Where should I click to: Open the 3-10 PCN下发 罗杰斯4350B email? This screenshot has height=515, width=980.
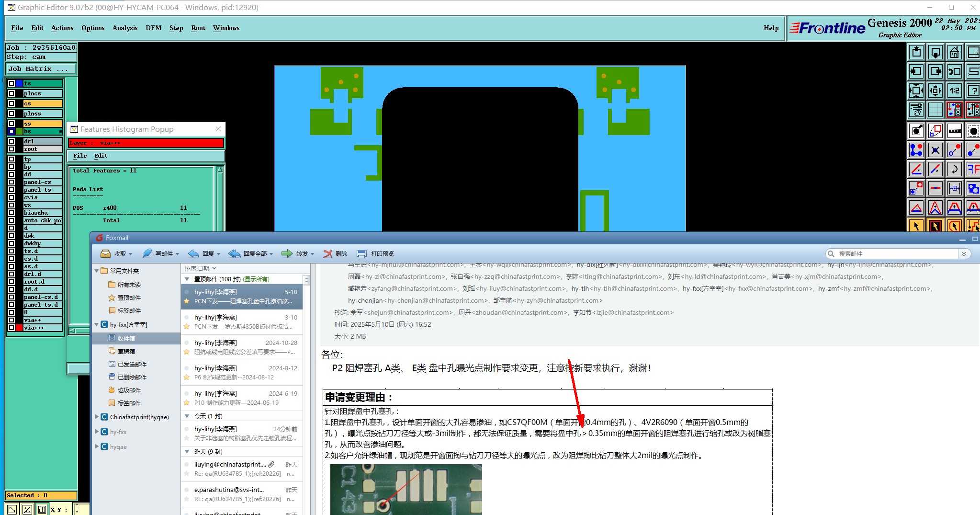tap(242, 322)
